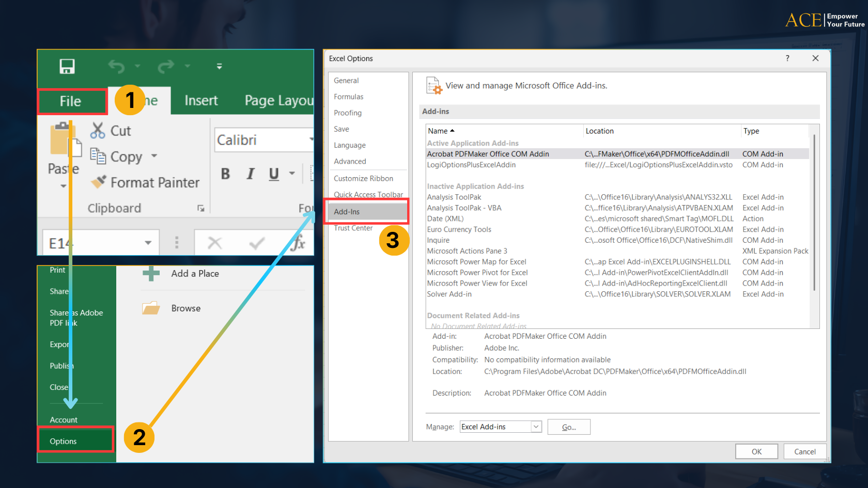
Task: Toggle Bold formatting
Action: [x=225, y=174]
